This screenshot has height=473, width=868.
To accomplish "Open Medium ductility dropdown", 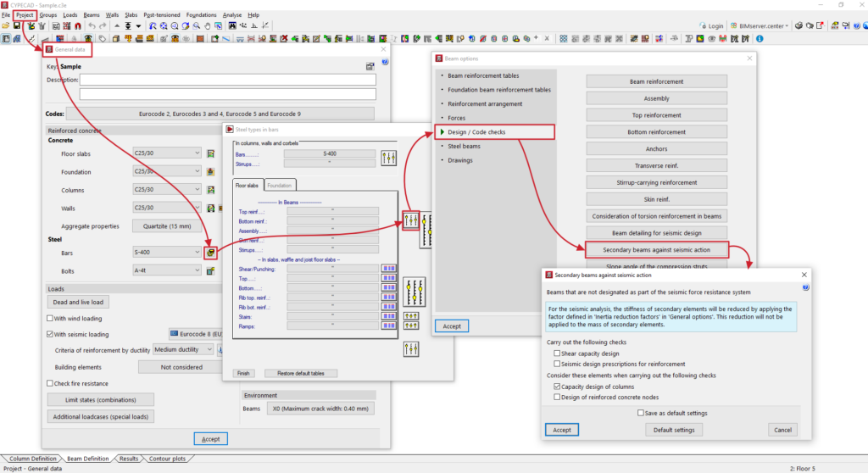I will [183, 349].
